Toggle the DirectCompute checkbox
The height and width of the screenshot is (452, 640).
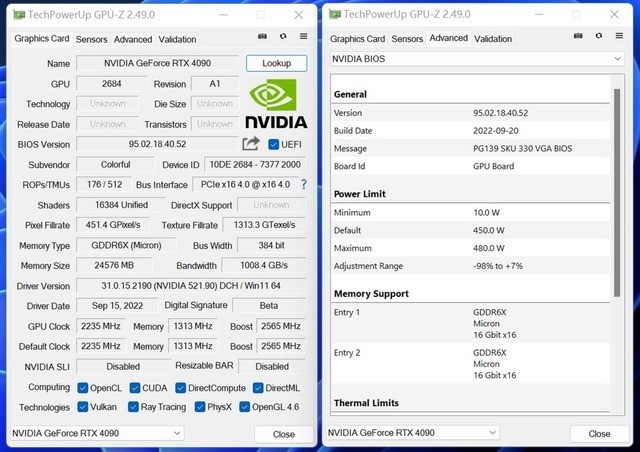(180, 387)
